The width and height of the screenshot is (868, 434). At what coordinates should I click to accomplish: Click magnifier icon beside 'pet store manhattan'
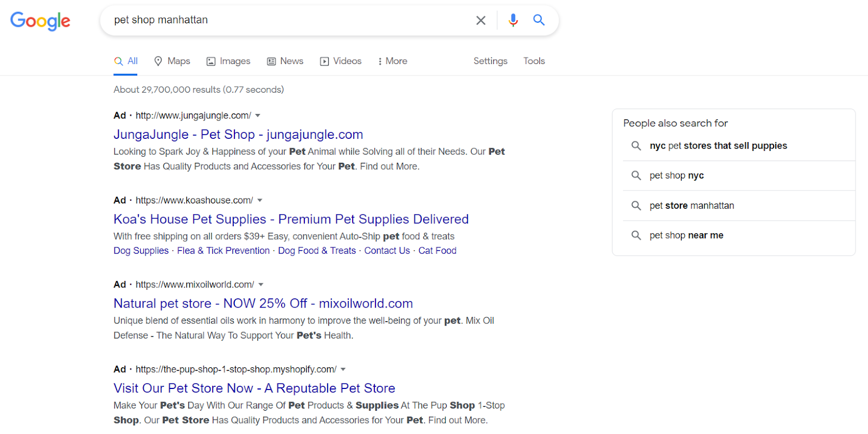click(x=636, y=206)
